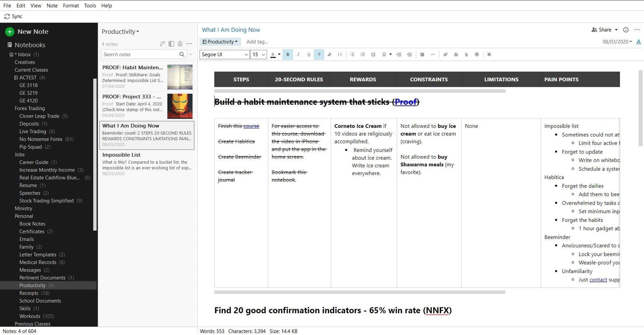Click the blue A annotate icon

(x=639, y=41)
